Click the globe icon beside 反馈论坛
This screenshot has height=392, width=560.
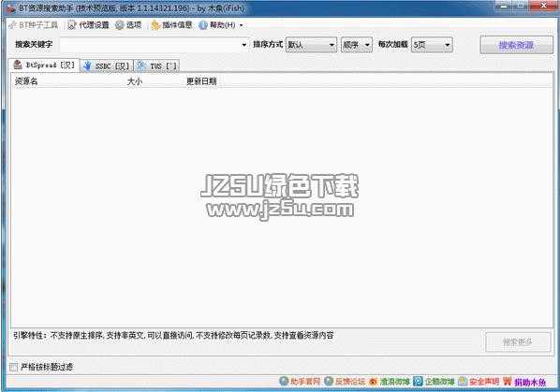click(329, 382)
